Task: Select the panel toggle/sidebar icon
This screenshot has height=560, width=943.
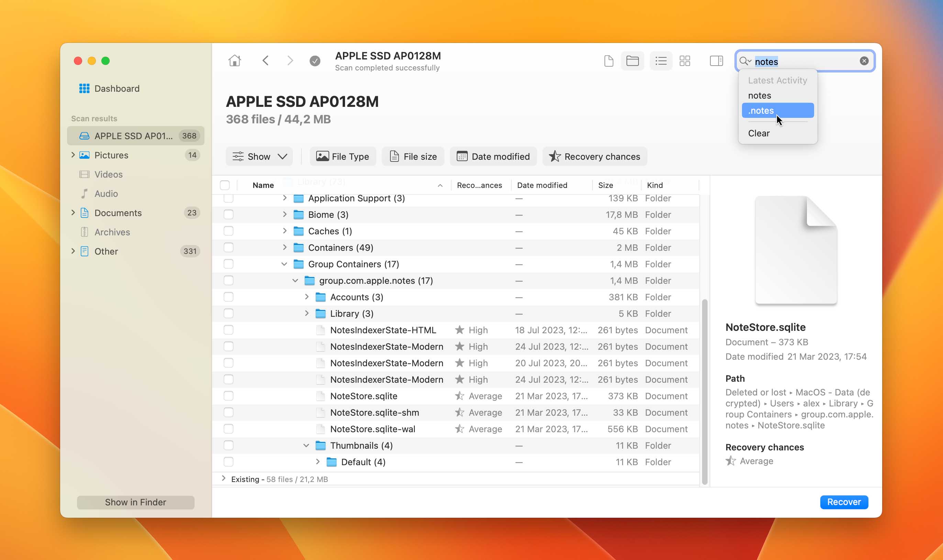Action: 717,61
